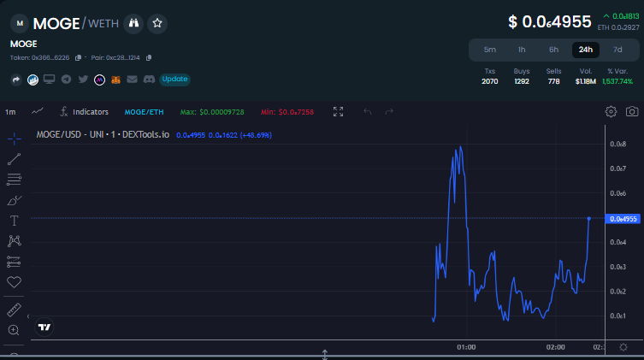
Task: Click the price label 0.0₆4955 on the axis
Action: pos(623,219)
